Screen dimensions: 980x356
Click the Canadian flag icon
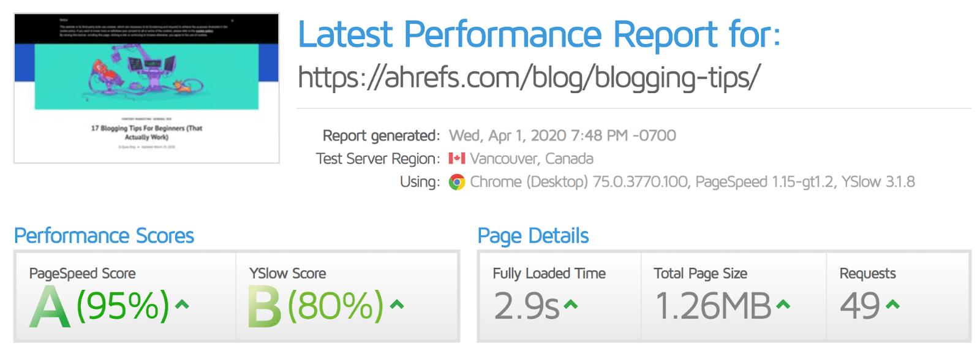(458, 158)
